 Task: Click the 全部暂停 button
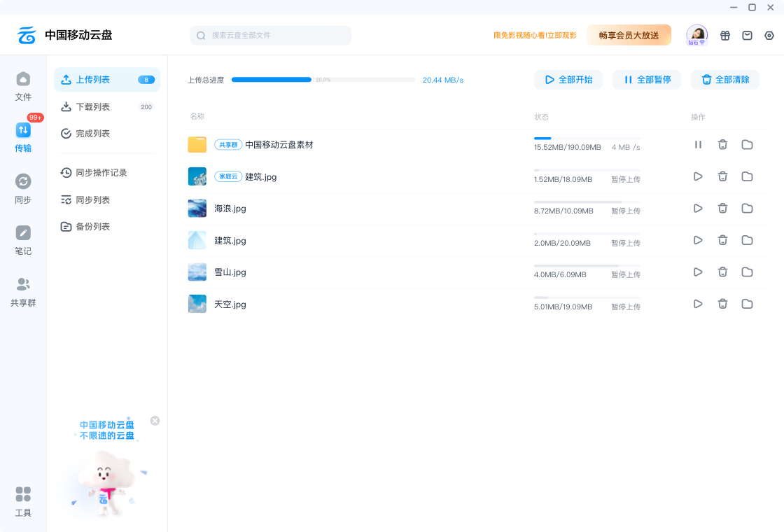pos(647,80)
